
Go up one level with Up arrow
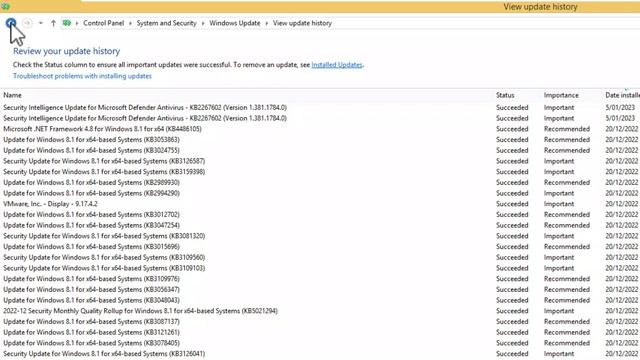[53, 23]
